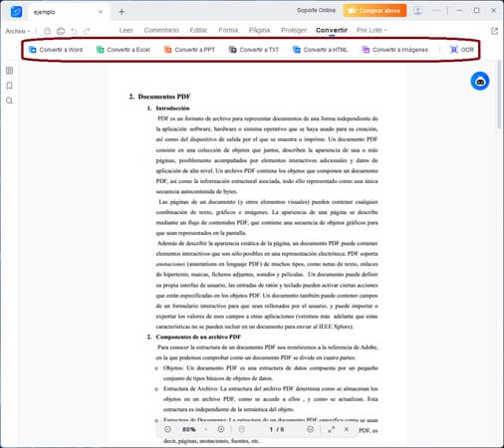This screenshot has height=448, width=504.
Task: Switch to the Comentario tab
Action: (x=161, y=30)
